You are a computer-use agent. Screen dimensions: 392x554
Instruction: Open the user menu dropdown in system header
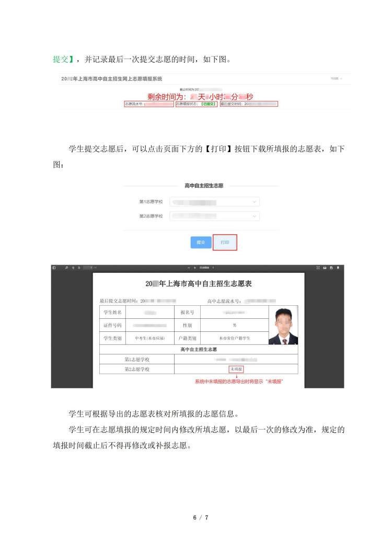(x=336, y=78)
